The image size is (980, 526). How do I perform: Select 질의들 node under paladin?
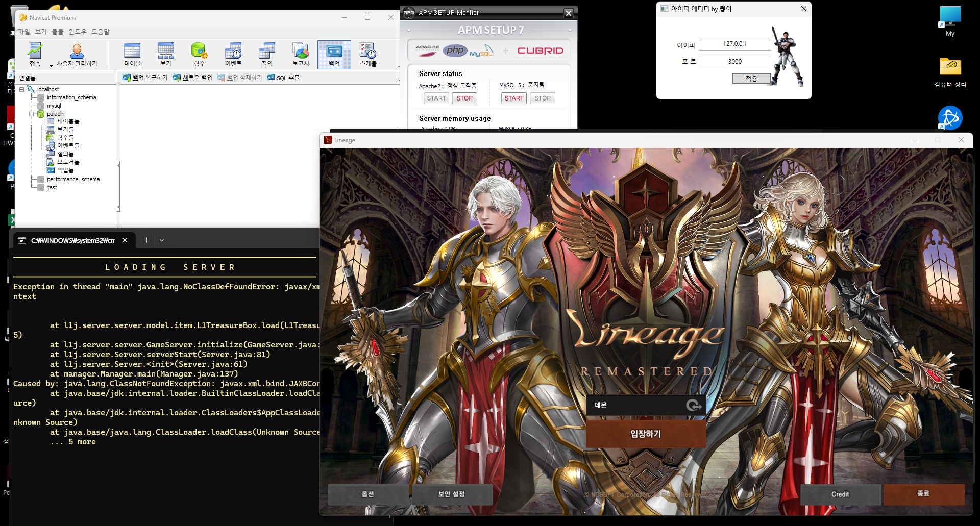(60, 154)
